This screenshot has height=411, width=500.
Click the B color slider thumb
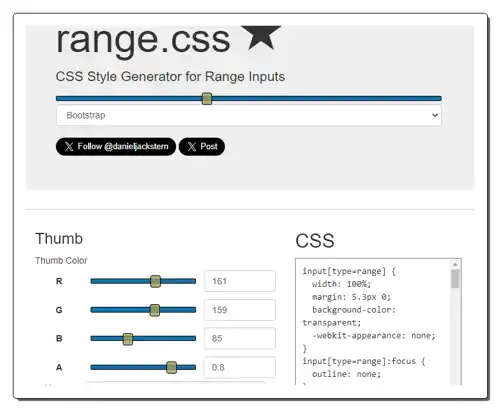(x=128, y=339)
